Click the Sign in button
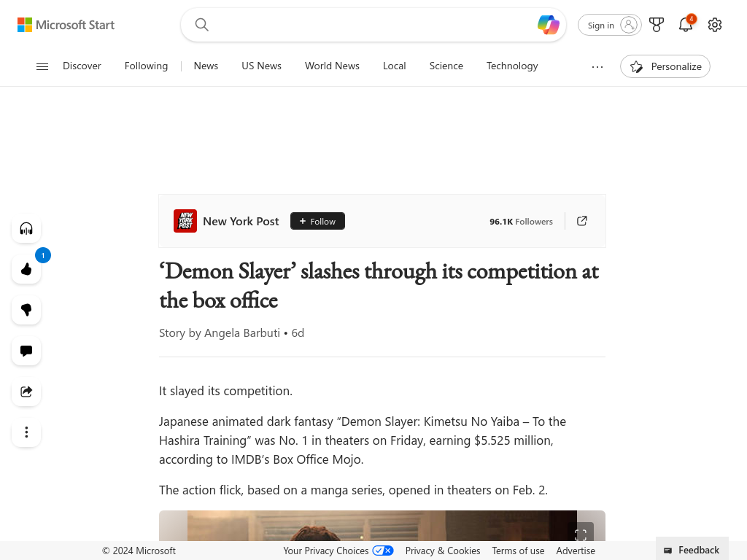Image resolution: width=747 pixels, height=560 pixels. coord(610,25)
